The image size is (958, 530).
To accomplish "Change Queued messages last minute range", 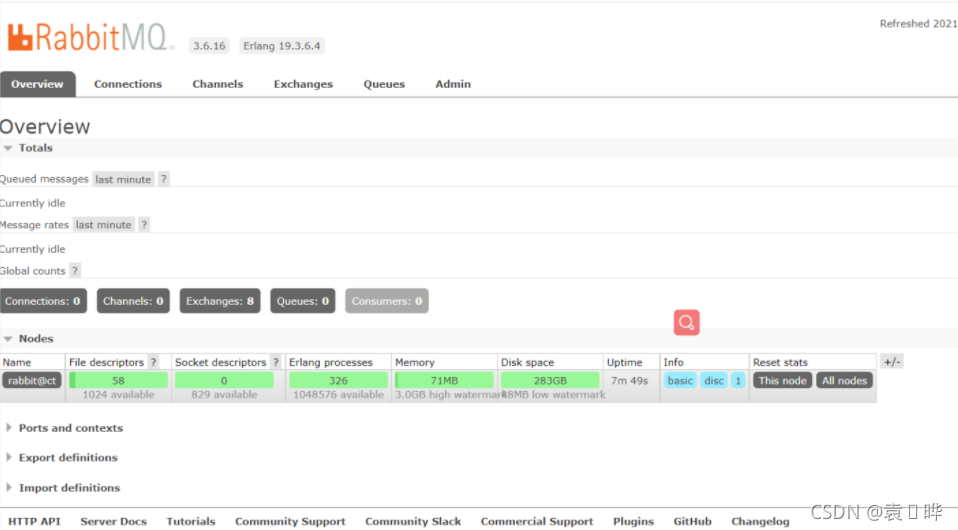I will (123, 179).
